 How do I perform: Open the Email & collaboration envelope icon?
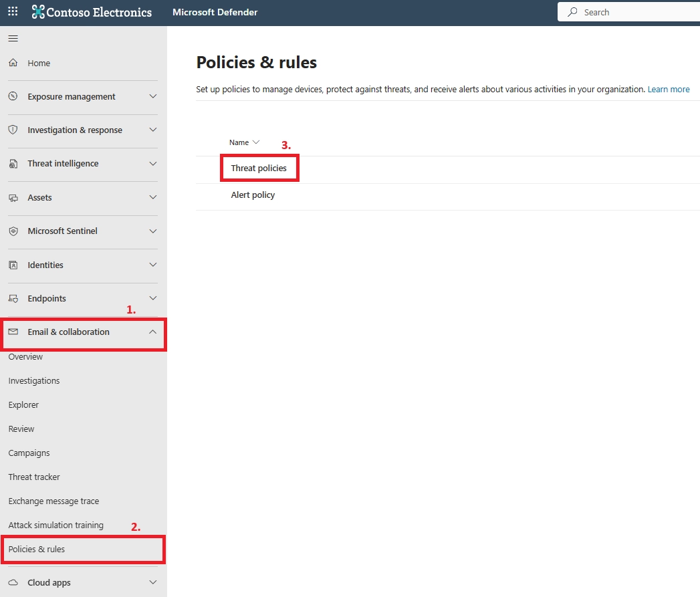click(12, 332)
